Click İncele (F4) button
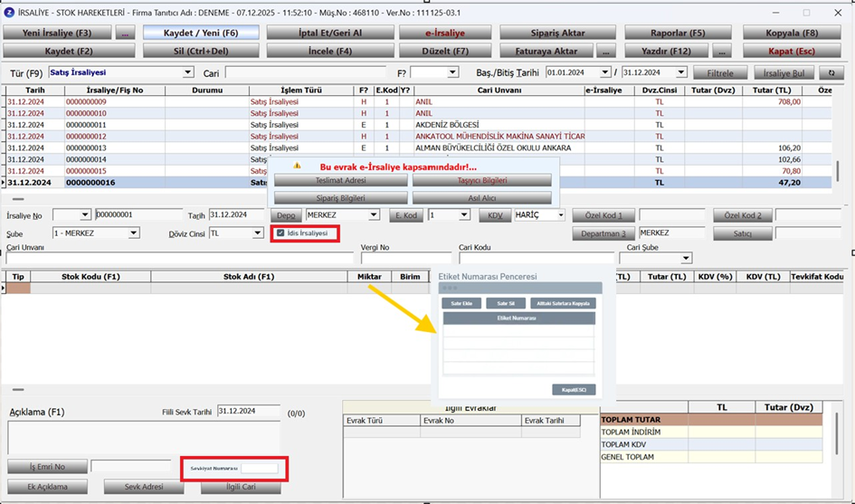 point(330,52)
